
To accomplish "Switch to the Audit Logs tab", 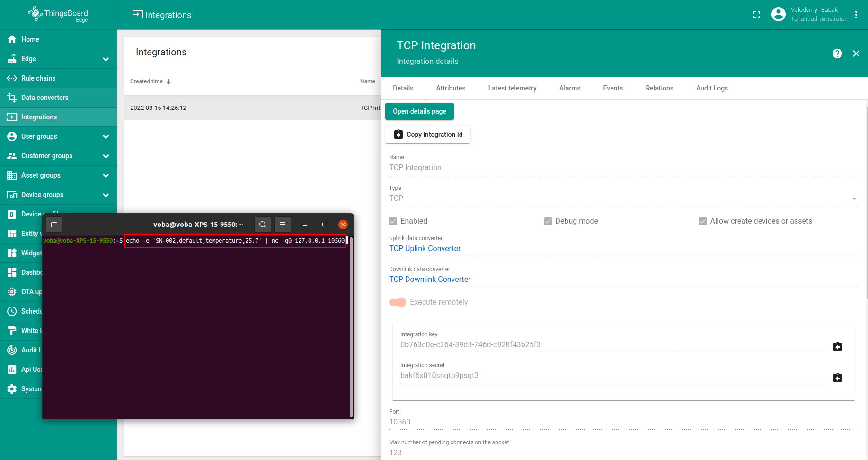I will tap(712, 88).
